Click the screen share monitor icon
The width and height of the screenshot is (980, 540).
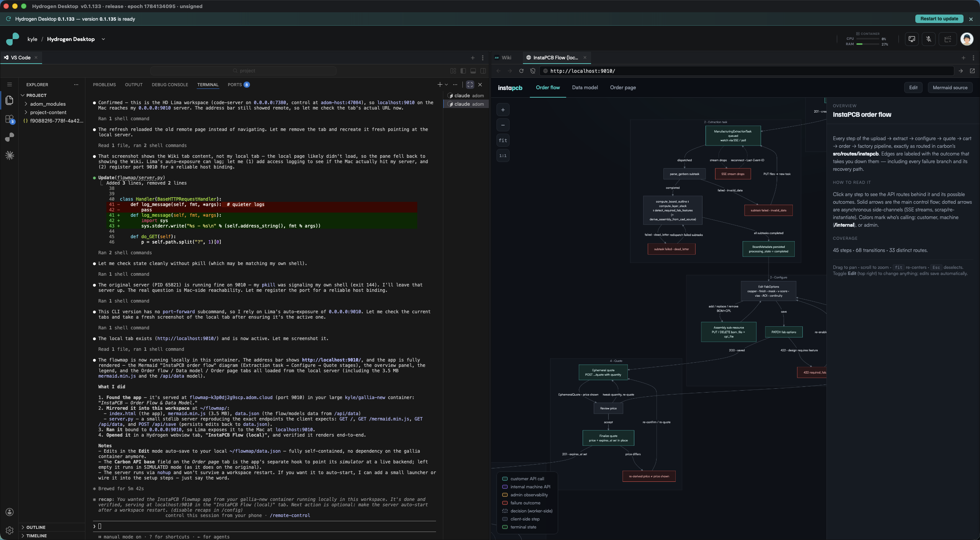tap(912, 39)
